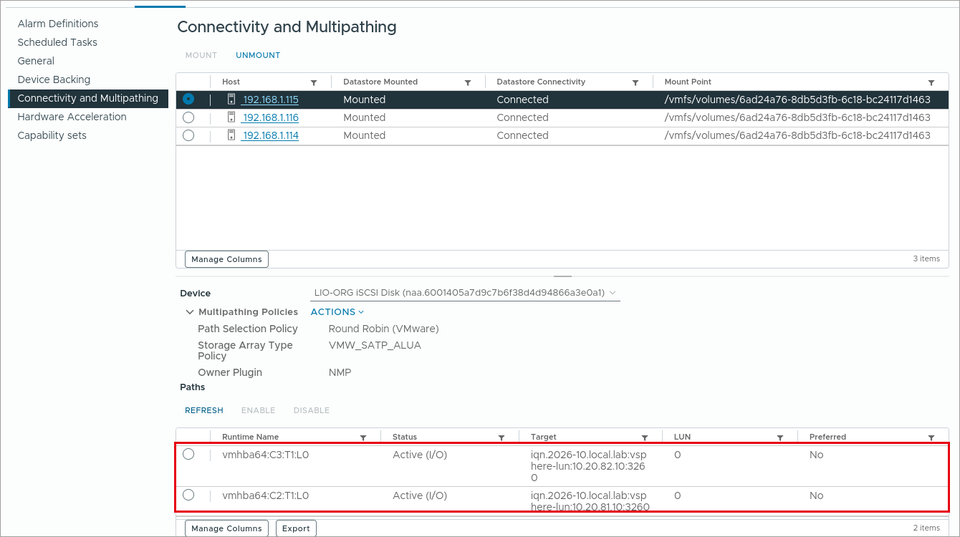Viewport: 960px width, 537px height.
Task: Open General settings page
Action: tap(36, 61)
